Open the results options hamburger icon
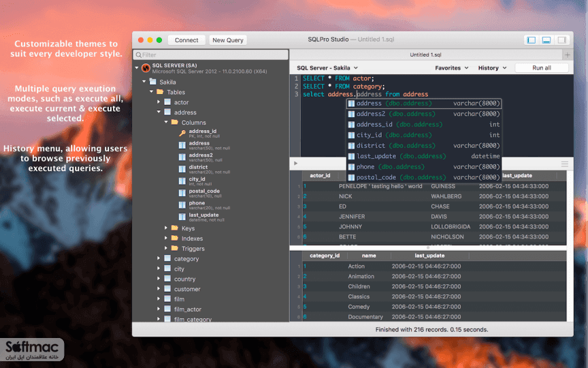Screen dimensions: 588x368 pyautogui.click(x=565, y=164)
